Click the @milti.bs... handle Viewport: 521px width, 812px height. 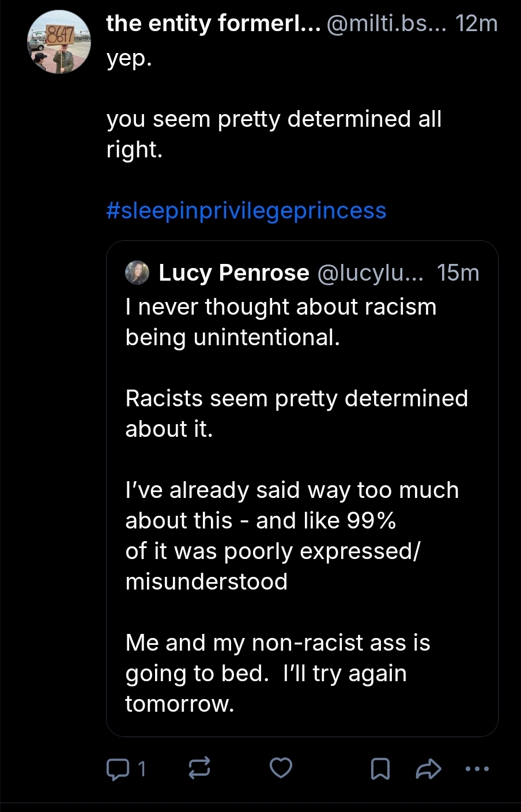click(x=385, y=24)
